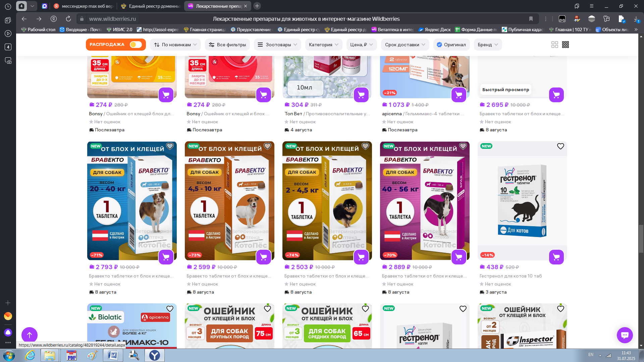Screen dimensions: 644x362
Task: Click EN language indicator in tray
Action: (x=591, y=355)
